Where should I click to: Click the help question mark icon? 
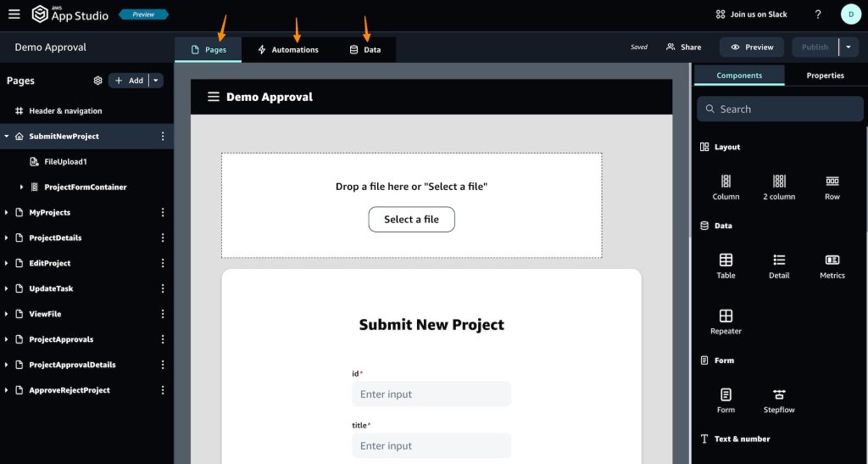817,14
